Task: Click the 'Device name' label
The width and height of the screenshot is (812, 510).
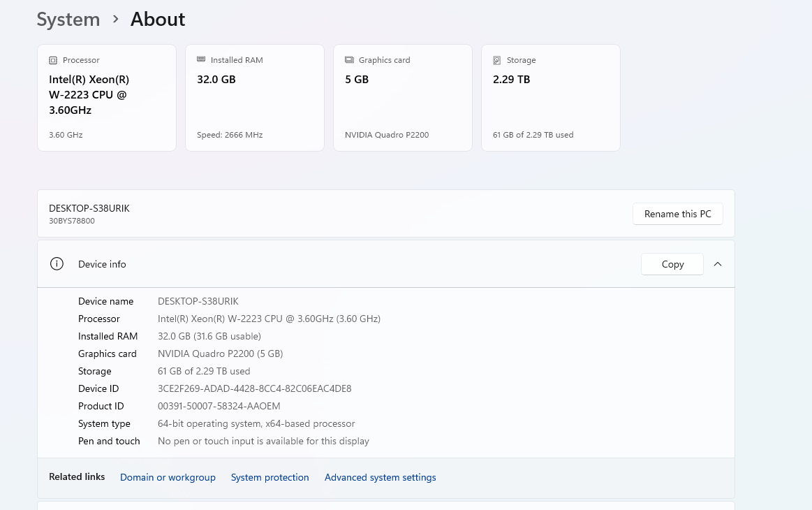Action: pos(105,302)
